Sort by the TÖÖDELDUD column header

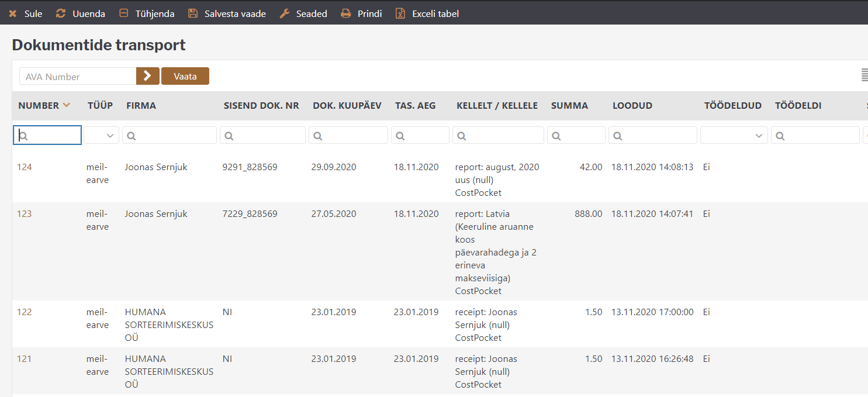tap(733, 106)
